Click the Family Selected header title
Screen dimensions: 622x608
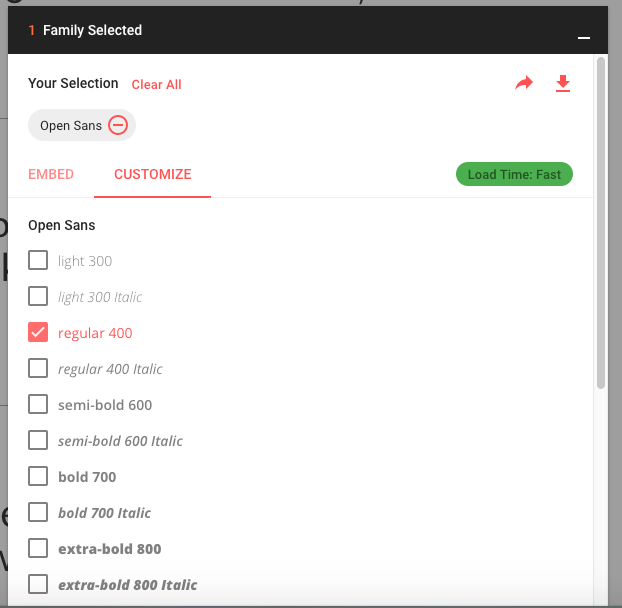point(92,31)
